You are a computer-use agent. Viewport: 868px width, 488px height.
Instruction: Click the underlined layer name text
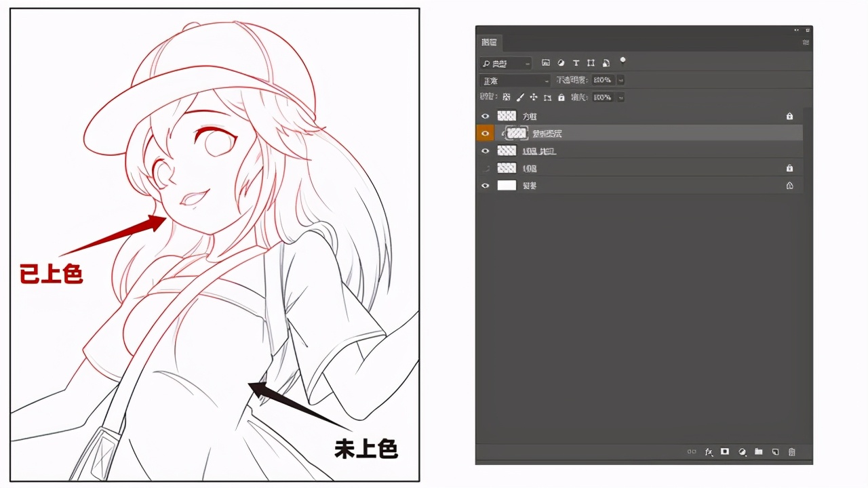(x=539, y=151)
